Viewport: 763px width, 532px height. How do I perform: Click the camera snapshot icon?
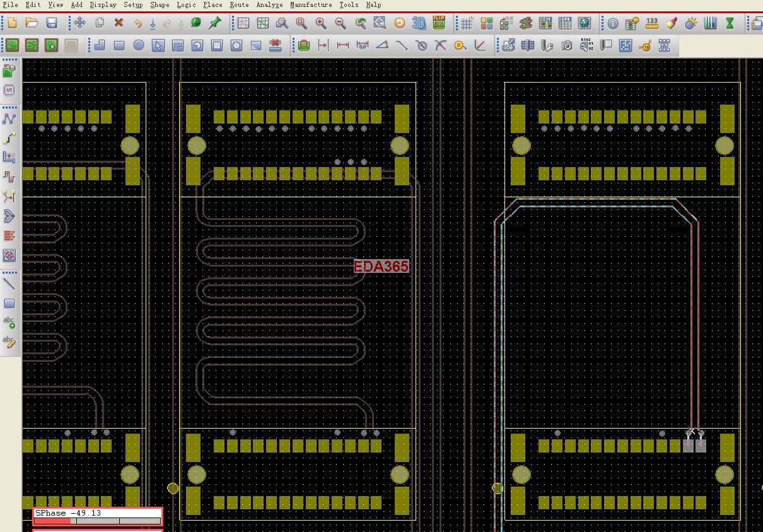(567, 45)
